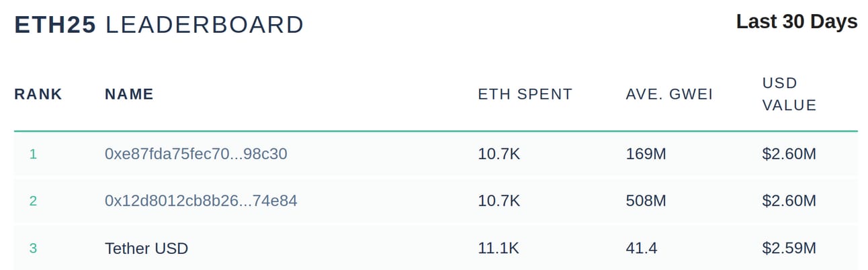Click the 169M average gwei value
This screenshot has height=270, width=868.
pos(646,154)
